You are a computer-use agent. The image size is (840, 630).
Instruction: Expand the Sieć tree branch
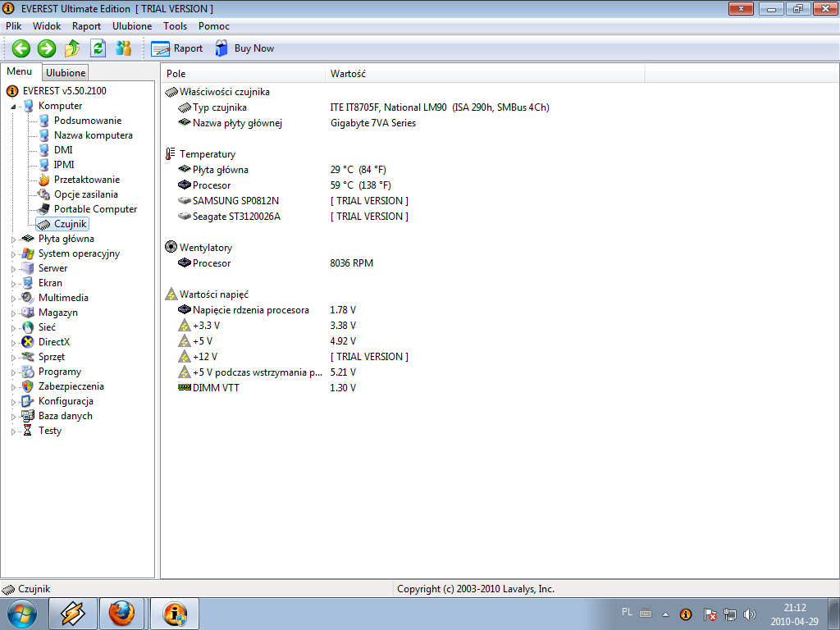point(13,327)
